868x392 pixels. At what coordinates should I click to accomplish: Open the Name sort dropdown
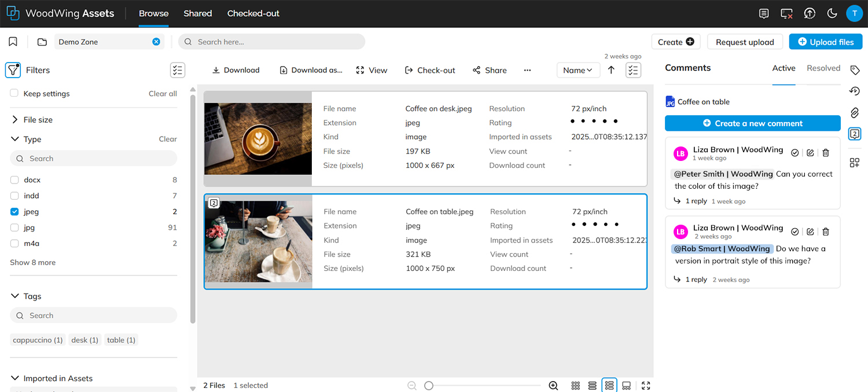(578, 69)
